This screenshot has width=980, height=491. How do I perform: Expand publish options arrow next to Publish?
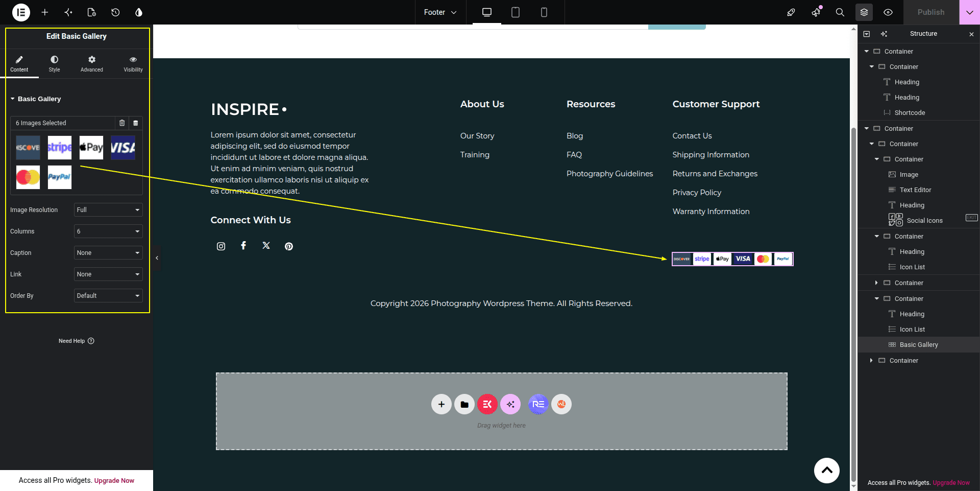[969, 12]
